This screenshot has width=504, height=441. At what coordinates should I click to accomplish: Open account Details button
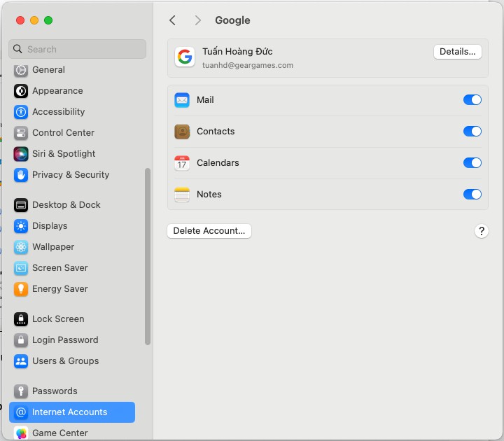click(457, 52)
